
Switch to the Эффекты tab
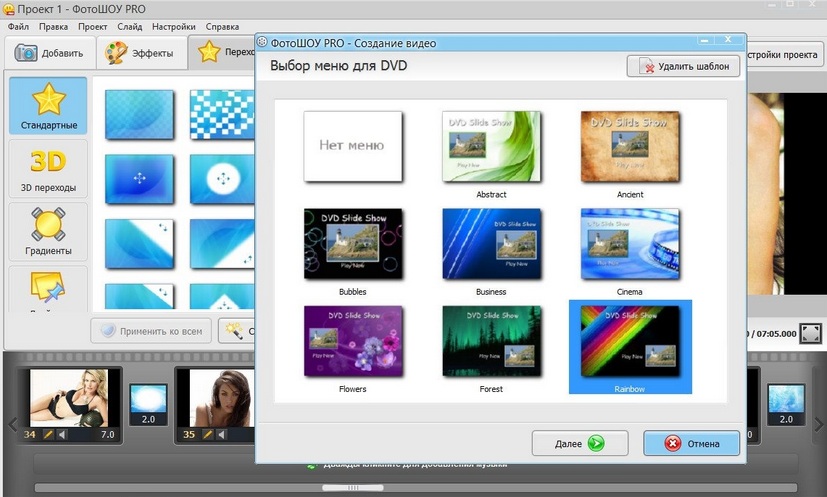[x=142, y=52]
